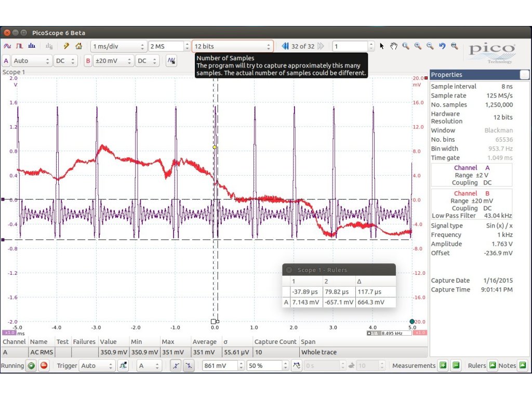Screen dimensions: 532x399
Task: Open Channel A range Auto dropdown
Action: point(32,61)
